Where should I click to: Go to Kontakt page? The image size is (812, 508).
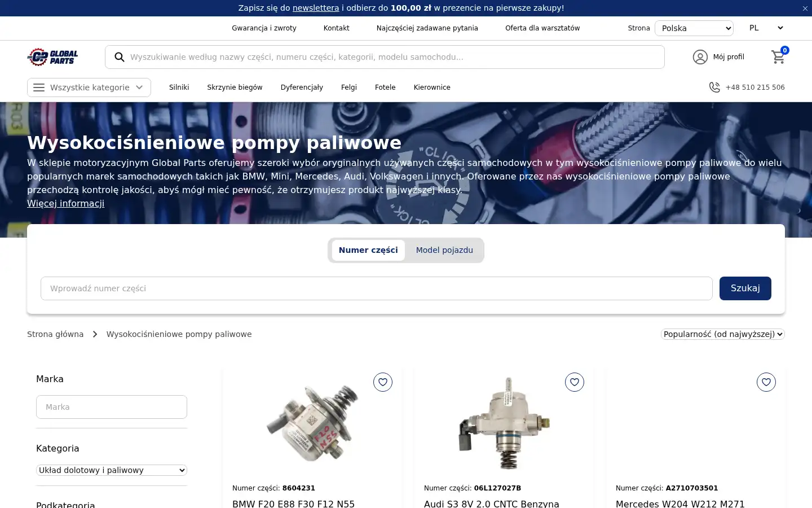coord(337,28)
